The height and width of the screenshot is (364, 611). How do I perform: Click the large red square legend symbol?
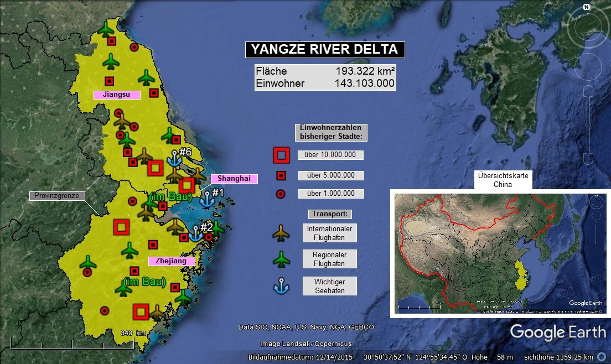click(281, 156)
